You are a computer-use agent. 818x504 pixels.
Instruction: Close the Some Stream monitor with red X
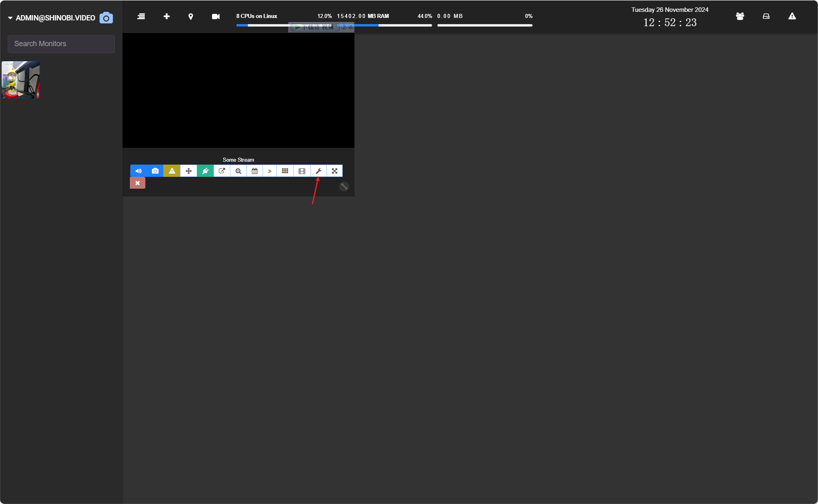pyautogui.click(x=138, y=183)
